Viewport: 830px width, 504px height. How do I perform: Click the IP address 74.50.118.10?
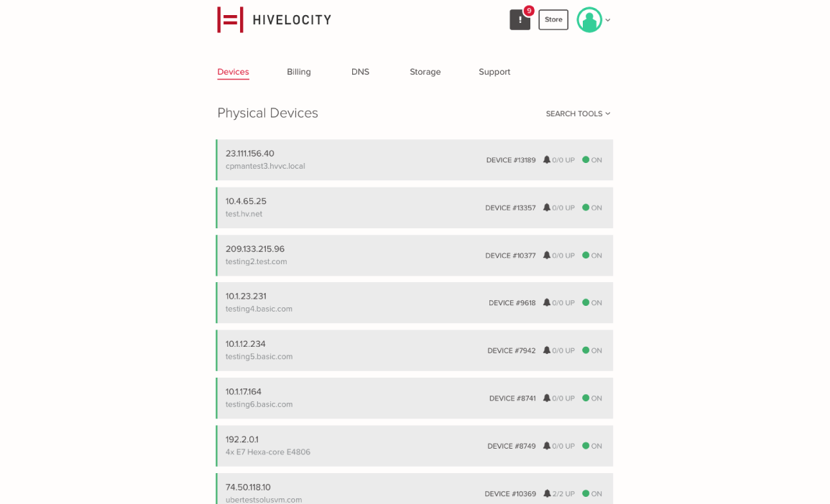(x=248, y=487)
